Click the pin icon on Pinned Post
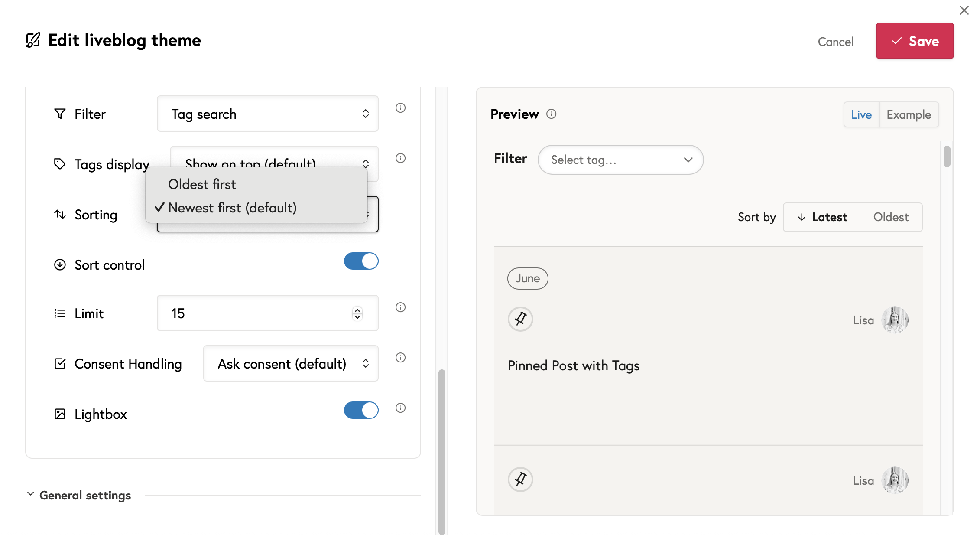 pos(520,319)
